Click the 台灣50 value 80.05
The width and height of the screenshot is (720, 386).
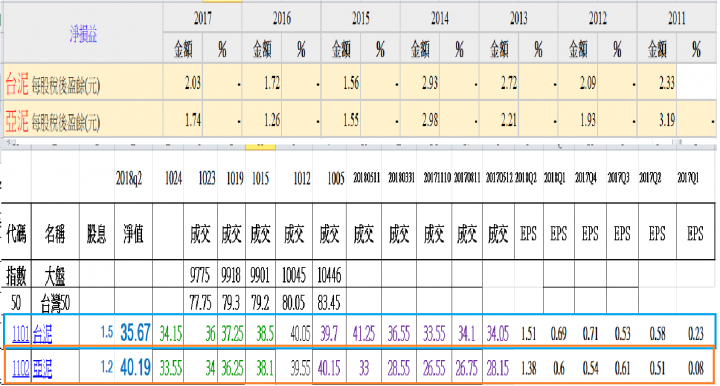(294, 303)
